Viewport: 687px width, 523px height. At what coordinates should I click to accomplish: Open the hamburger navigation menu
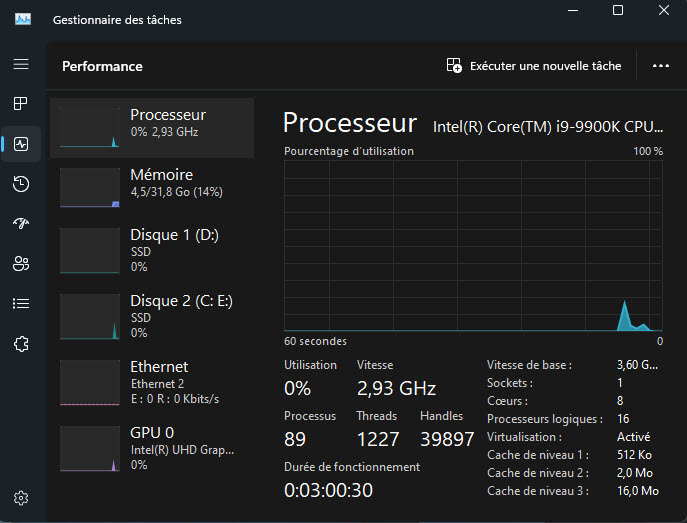click(x=21, y=64)
